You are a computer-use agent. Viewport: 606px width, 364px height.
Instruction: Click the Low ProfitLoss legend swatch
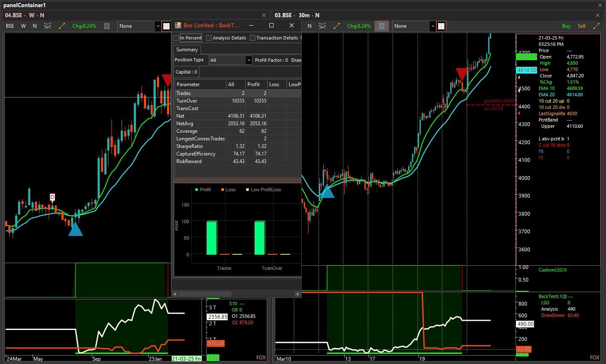click(x=247, y=190)
